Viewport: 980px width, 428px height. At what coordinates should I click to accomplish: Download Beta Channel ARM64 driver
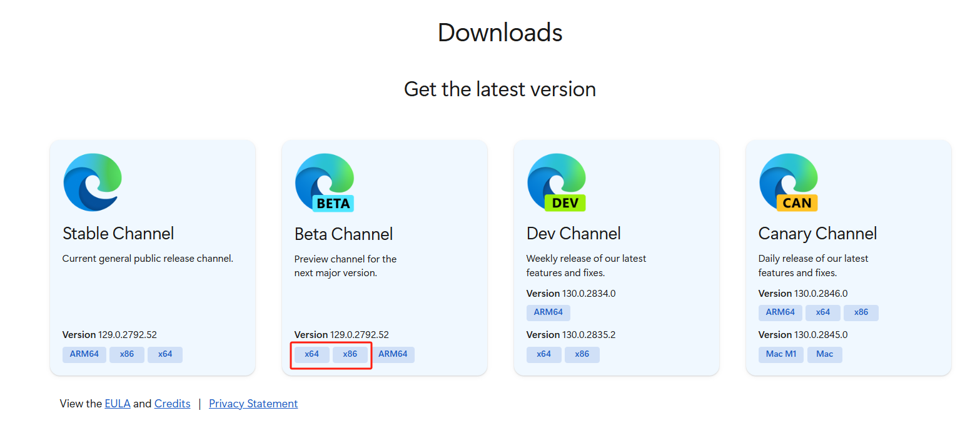pyautogui.click(x=393, y=354)
